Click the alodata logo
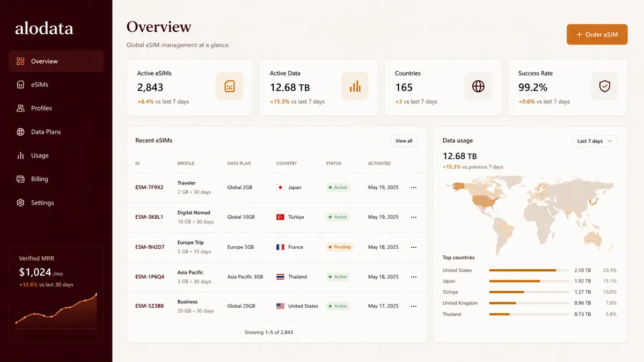 pyautogui.click(x=44, y=28)
